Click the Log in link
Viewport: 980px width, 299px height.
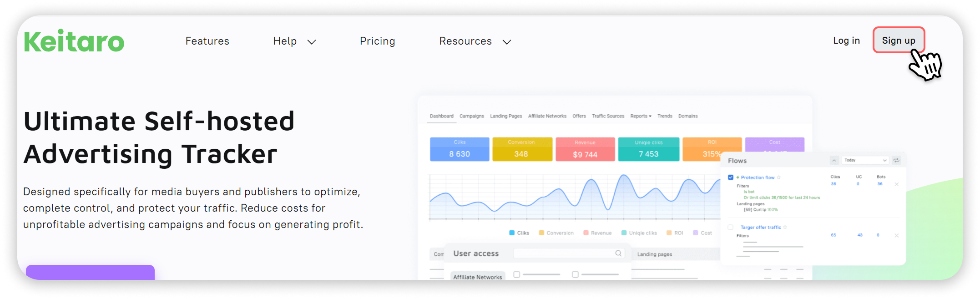tap(846, 41)
